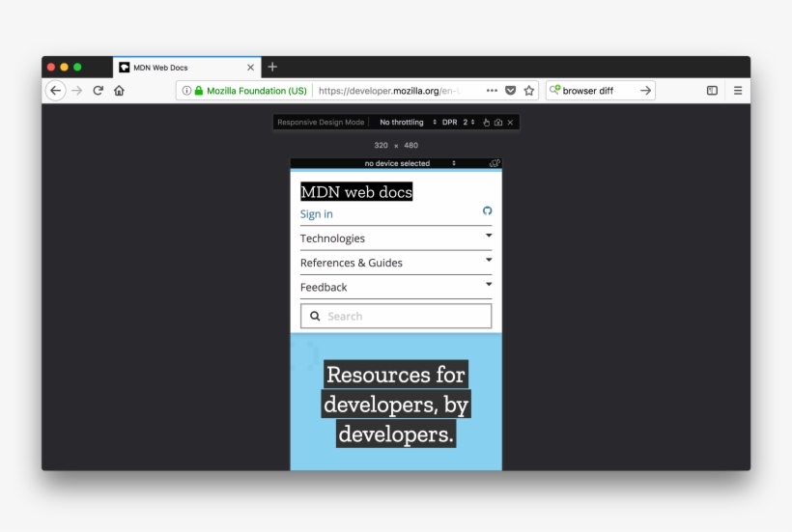Reload the current page

pos(98,91)
